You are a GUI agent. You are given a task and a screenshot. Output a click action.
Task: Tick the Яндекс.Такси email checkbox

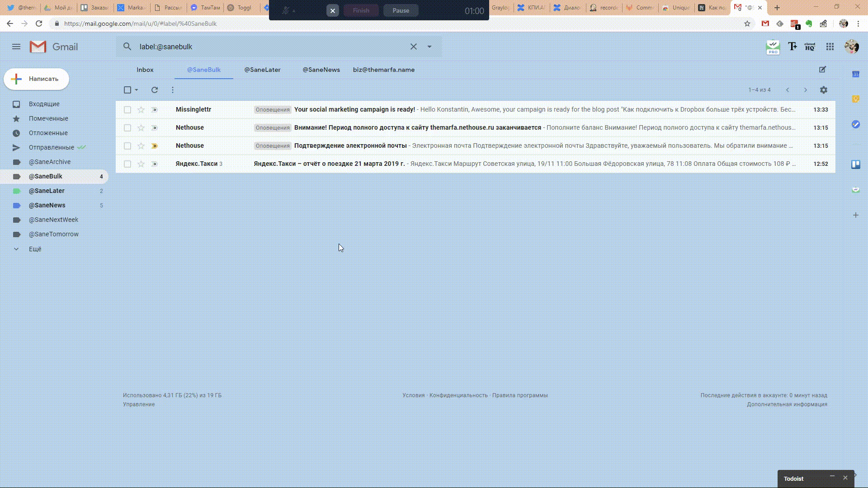(x=127, y=164)
